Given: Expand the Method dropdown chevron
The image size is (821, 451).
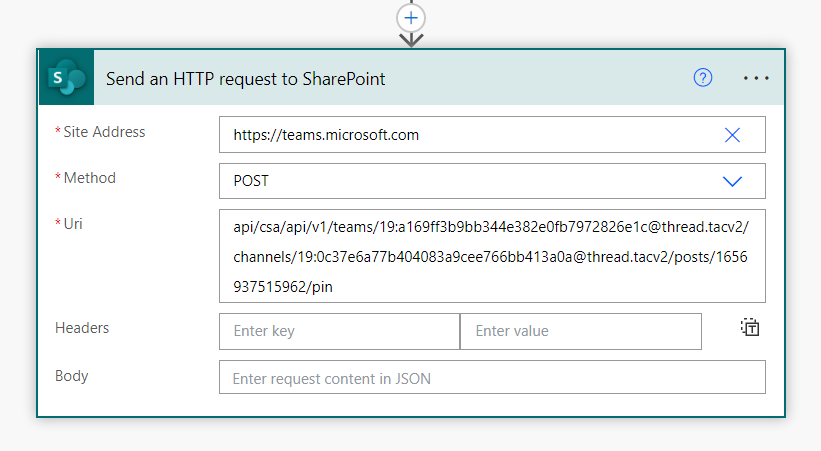Looking at the screenshot, I should [732, 181].
